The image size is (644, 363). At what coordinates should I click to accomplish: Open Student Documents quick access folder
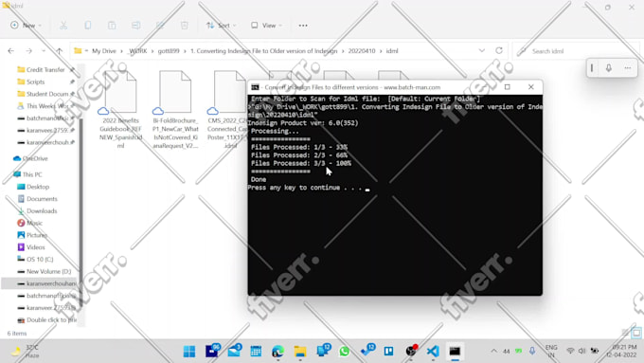click(47, 94)
